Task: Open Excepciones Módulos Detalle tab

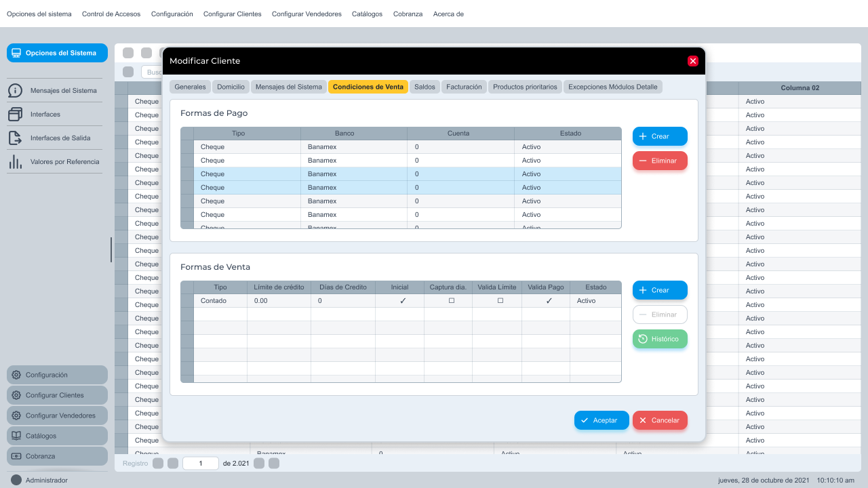Action: [613, 87]
